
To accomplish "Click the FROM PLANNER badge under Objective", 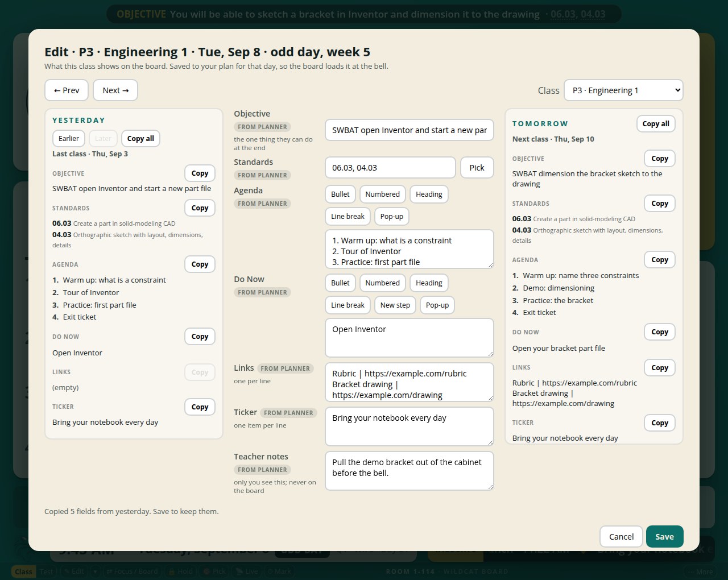I will pyautogui.click(x=262, y=127).
